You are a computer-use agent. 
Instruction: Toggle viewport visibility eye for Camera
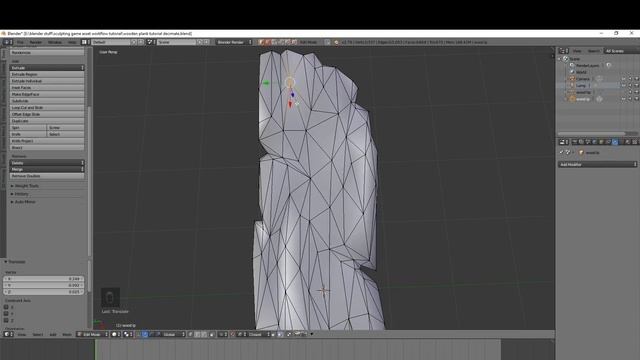tap(623, 79)
